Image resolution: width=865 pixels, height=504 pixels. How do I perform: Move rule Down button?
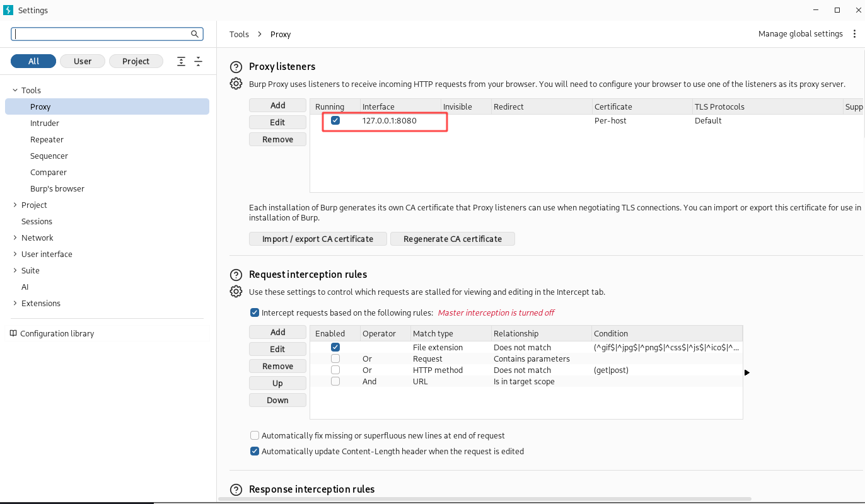(277, 400)
